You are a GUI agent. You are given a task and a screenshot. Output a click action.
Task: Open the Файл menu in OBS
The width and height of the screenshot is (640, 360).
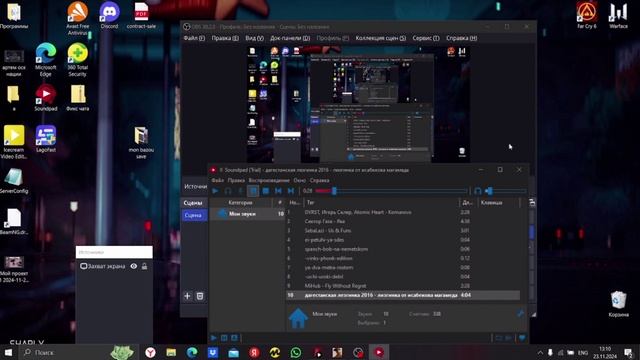(x=194, y=38)
